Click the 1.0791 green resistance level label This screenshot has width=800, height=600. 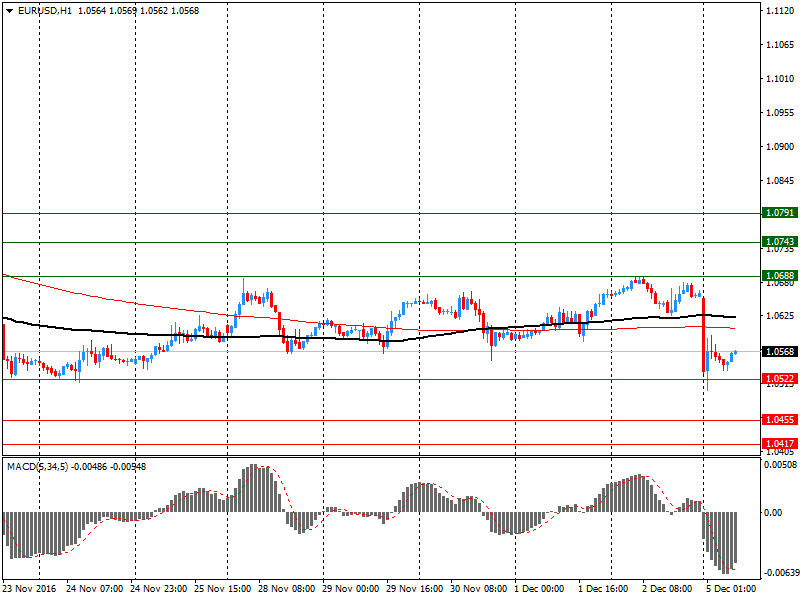click(780, 213)
